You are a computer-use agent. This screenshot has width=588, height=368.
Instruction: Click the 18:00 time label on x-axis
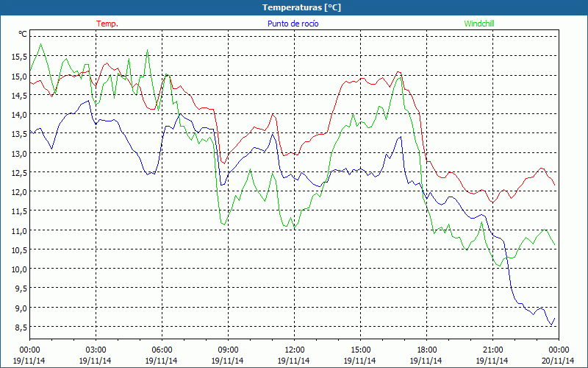tap(426, 350)
